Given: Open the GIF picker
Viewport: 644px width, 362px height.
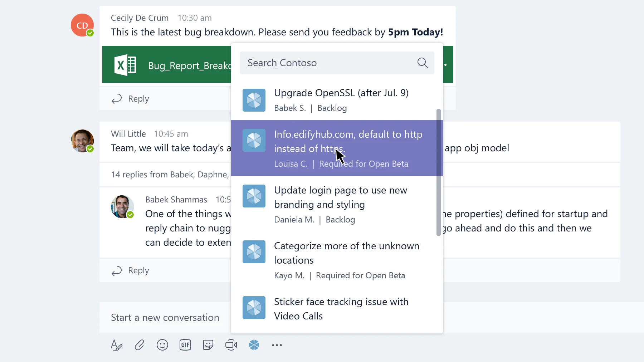Looking at the screenshot, I should [x=185, y=345].
